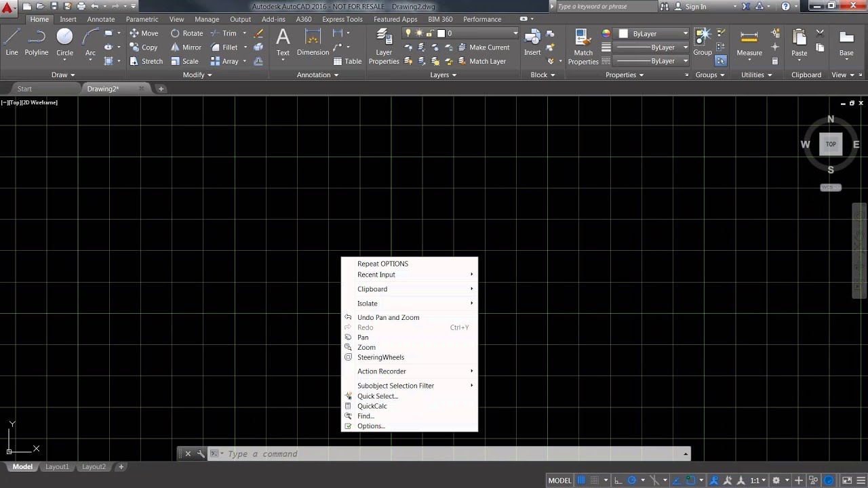Image resolution: width=868 pixels, height=488 pixels.
Task: Click the Scale tool
Action: [184, 61]
